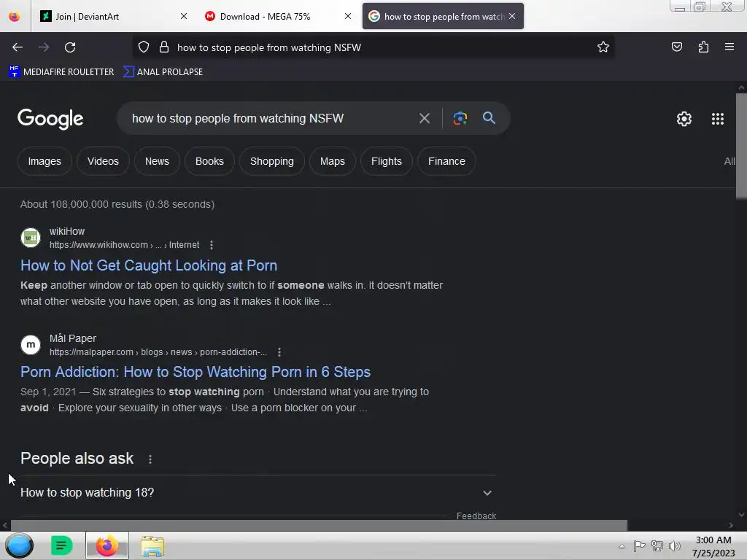Open the Firefox extensions puzzle icon

pyautogui.click(x=703, y=47)
